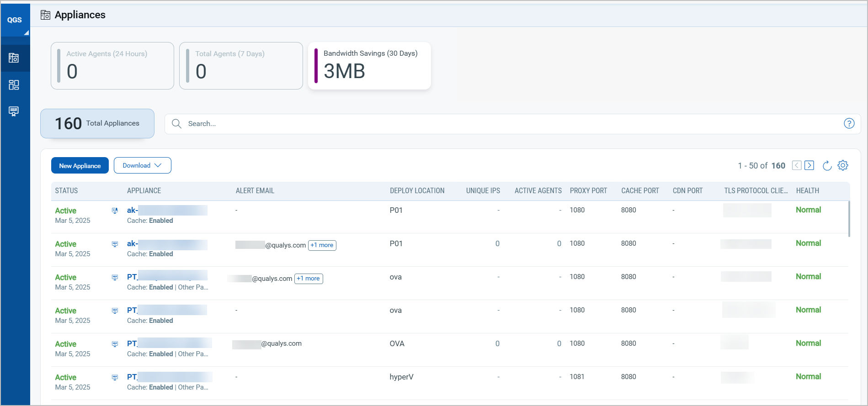The image size is (868, 406).
Task: Open the QGS module picker
Action: point(15,20)
